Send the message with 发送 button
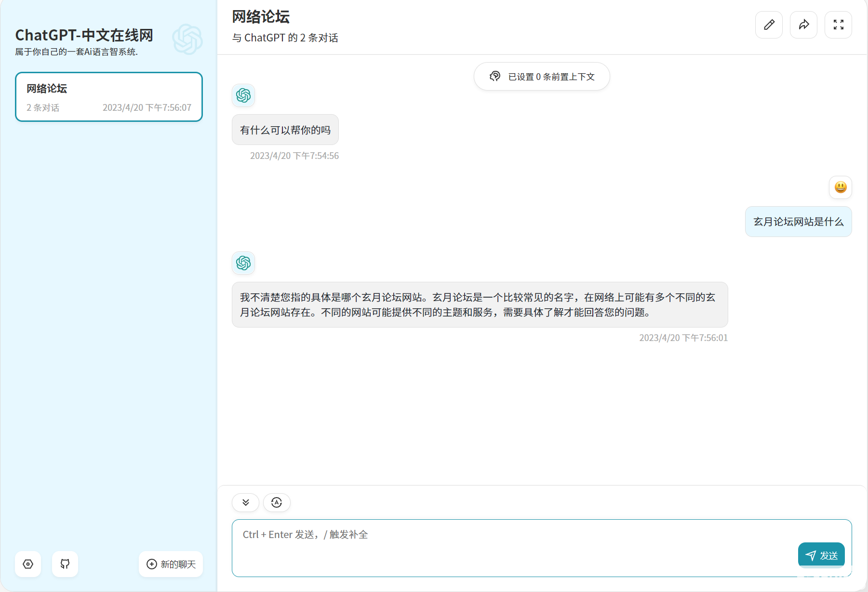Image resolution: width=868 pixels, height=592 pixels. point(821,555)
